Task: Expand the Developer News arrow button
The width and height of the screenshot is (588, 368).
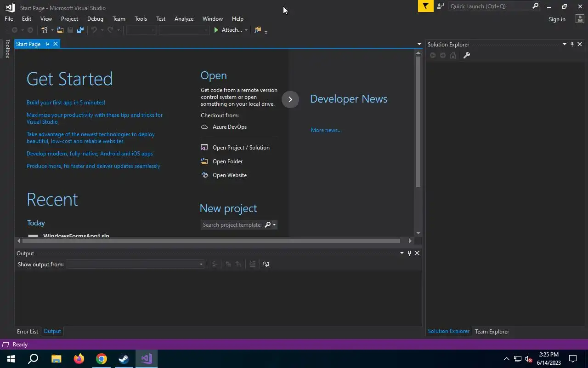Action: click(290, 99)
